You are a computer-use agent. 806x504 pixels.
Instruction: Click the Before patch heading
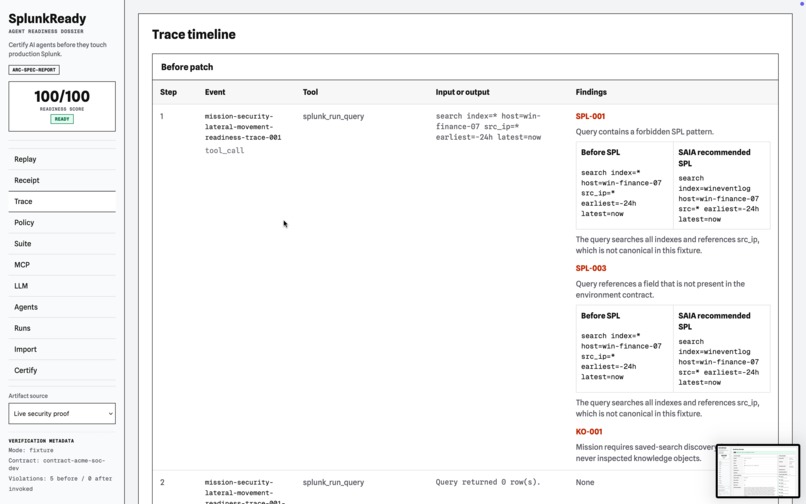pos(187,67)
